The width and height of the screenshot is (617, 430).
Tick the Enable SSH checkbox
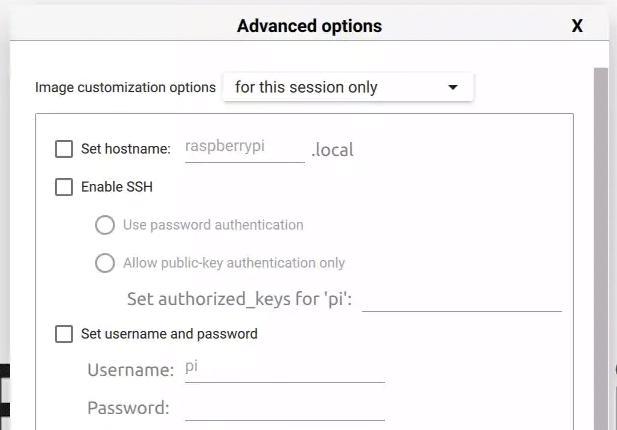pyautogui.click(x=64, y=186)
